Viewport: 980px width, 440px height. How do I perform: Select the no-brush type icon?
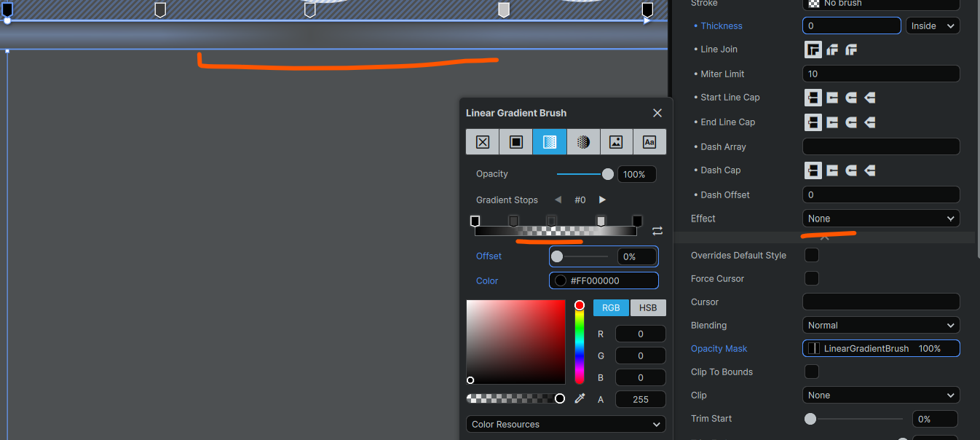point(483,142)
